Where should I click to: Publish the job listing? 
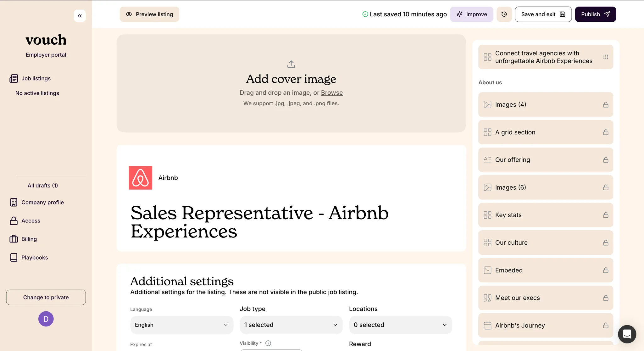click(x=596, y=14)
